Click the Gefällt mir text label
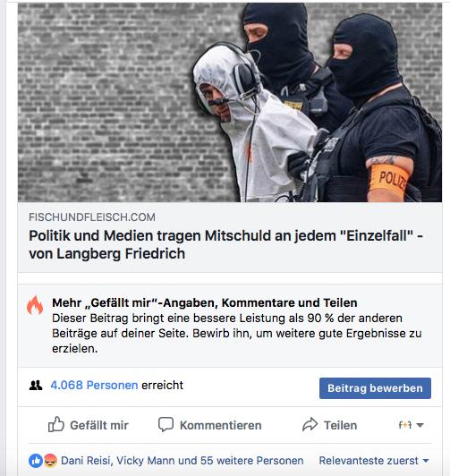This screenshot has width=450, height=476. pos(99,425)
